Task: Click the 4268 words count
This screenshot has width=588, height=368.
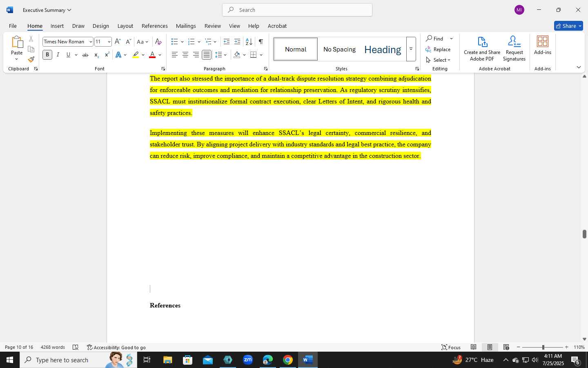Action: pos(53,347)
